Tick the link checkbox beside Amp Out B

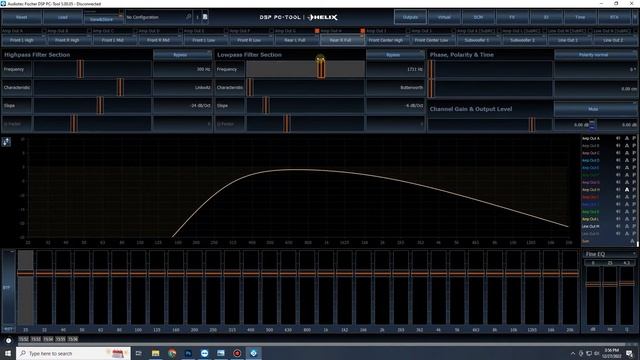89,31
